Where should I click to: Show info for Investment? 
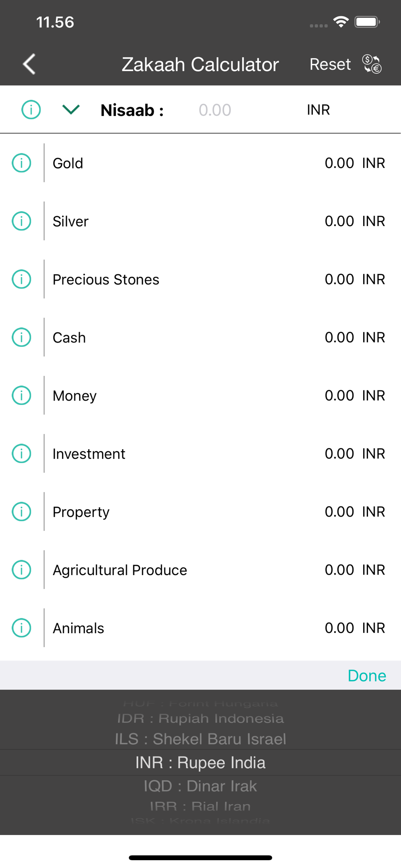click(x=22, y=454)
